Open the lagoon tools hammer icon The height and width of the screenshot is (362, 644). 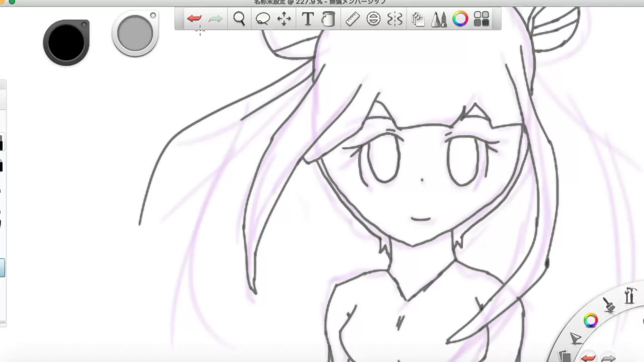click(630, 295)
